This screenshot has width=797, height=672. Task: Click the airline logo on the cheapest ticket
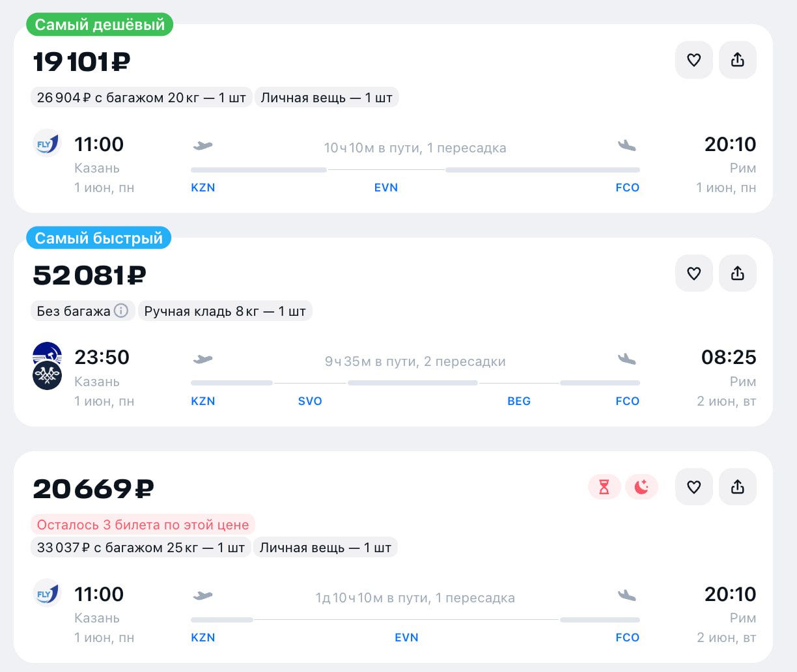[47, 144]
